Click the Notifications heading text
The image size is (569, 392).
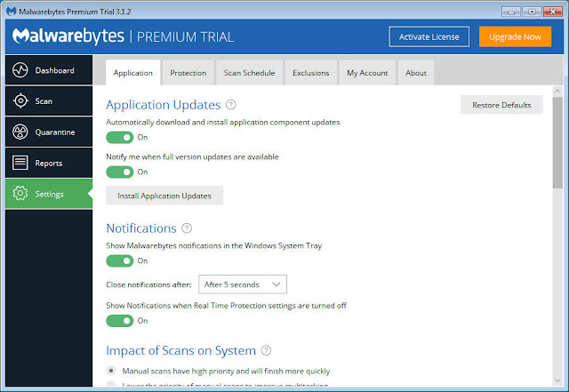pyautogui.click(x=141, y=228)
